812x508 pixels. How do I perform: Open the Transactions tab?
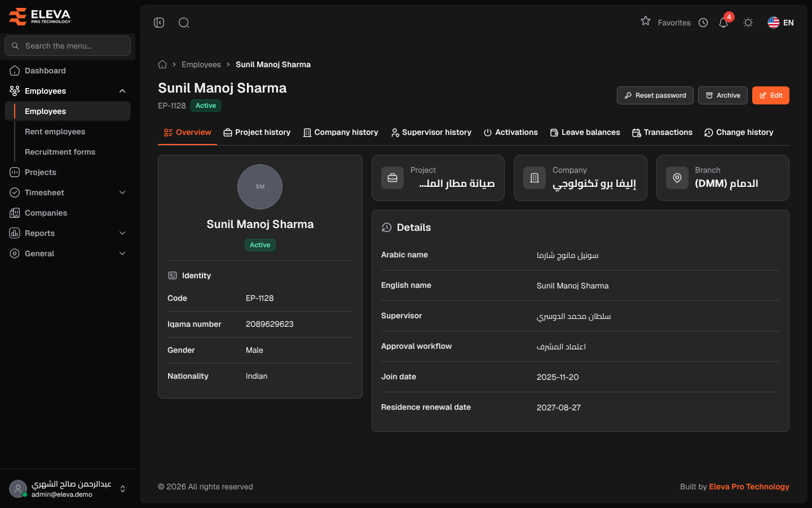pos(663,133)
